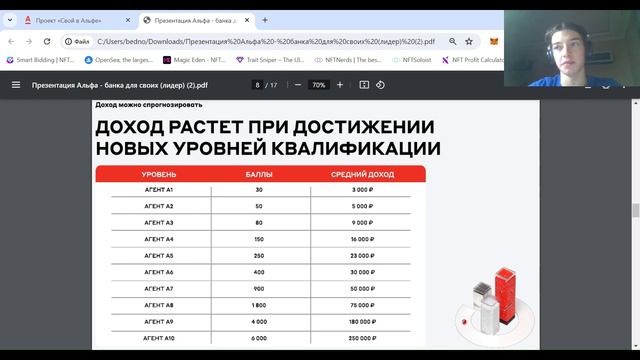Click the 6 000 points value
The width and height of the screenshot is (640, 360).
pos(259,338)
